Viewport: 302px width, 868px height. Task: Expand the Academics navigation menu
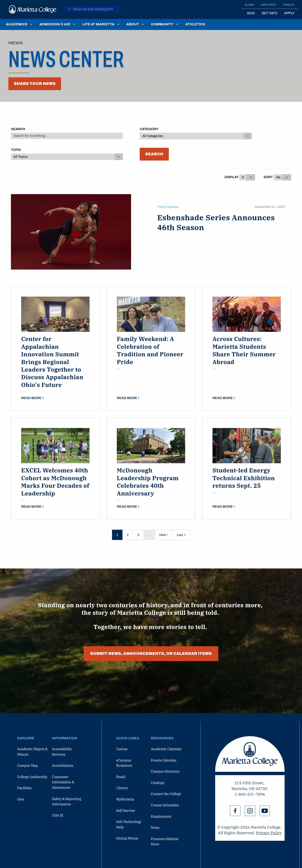pyautogui.click(x=19, y=24)
